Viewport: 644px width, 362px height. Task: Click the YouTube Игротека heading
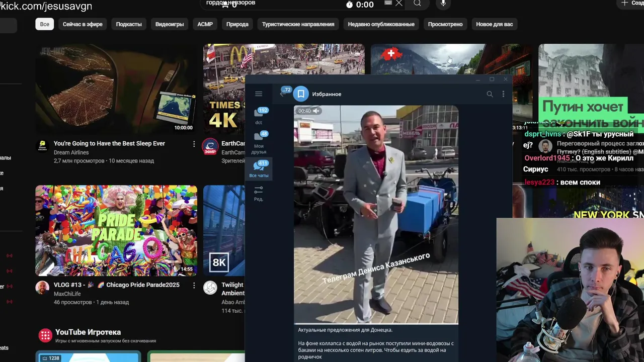(88, 332)
